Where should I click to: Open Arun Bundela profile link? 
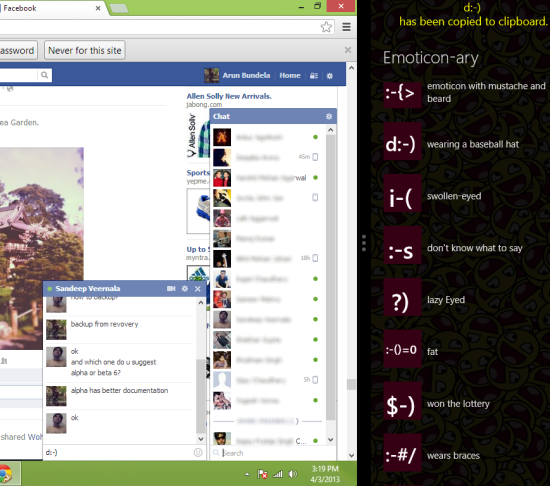coord(246,75)
